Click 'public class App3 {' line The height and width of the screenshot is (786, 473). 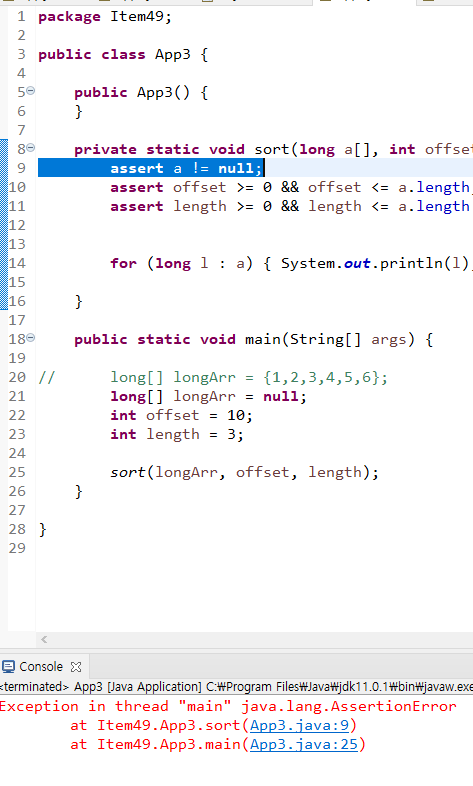123,55
